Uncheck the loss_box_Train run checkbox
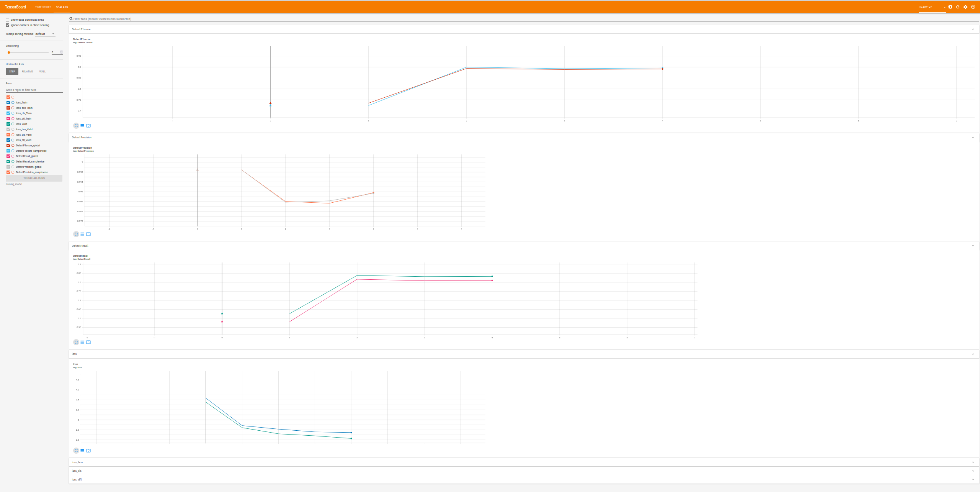The height and width of the screenshot is (492, 980). (x=8, y=108)
